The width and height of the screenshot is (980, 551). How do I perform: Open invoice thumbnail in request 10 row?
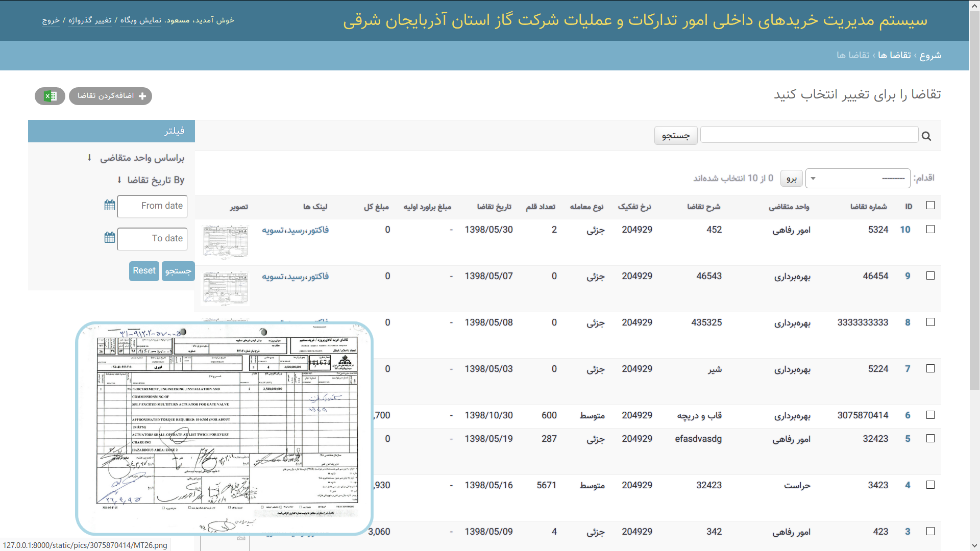225,241
